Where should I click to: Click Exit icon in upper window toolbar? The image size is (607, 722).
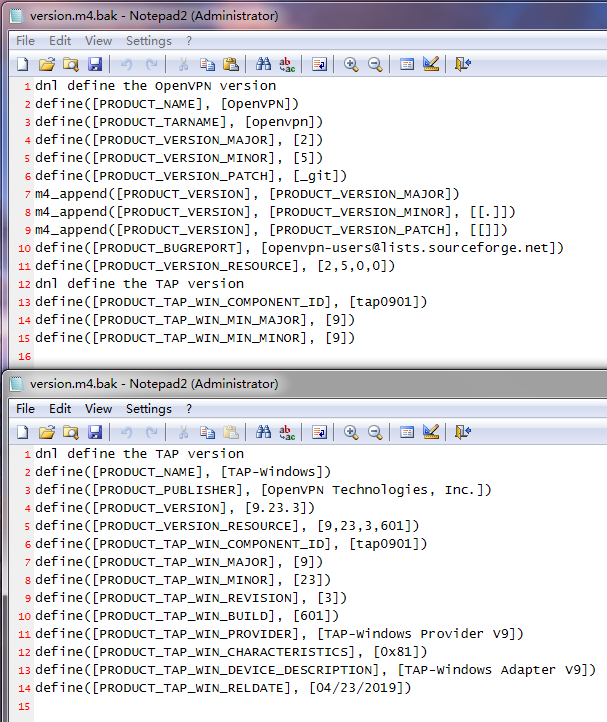pos(463,64)
